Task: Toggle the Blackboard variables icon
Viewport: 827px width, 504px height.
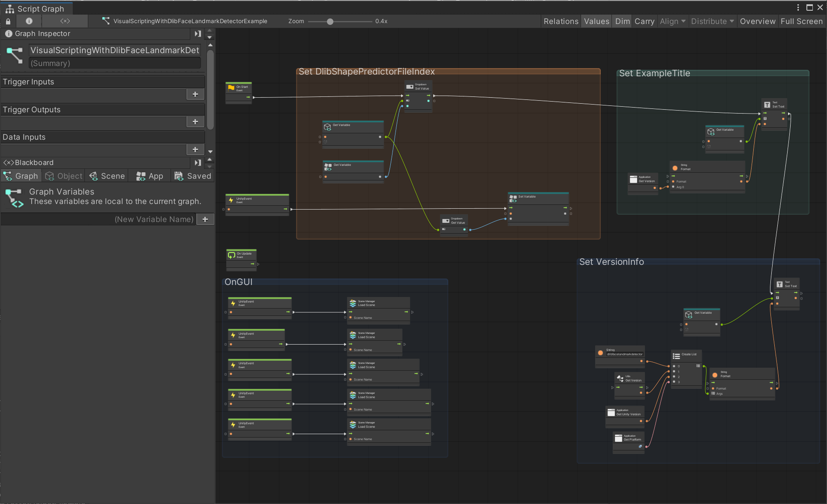Action: (65, 21)
